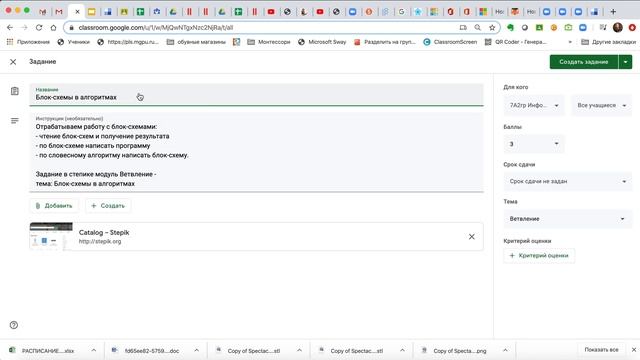The image size is (640, 360).
Task: Switch to the first Gmail tab
Action: click(42, 11)
